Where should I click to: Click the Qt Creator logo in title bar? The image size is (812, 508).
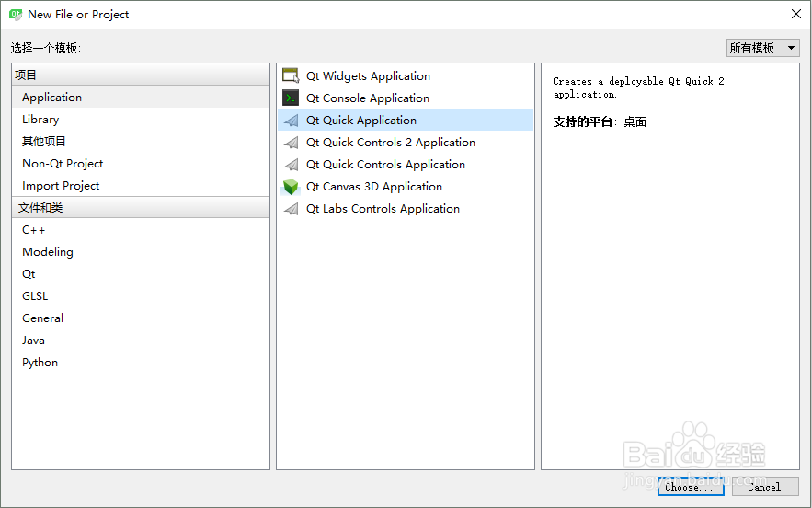(x=16, y=15)
